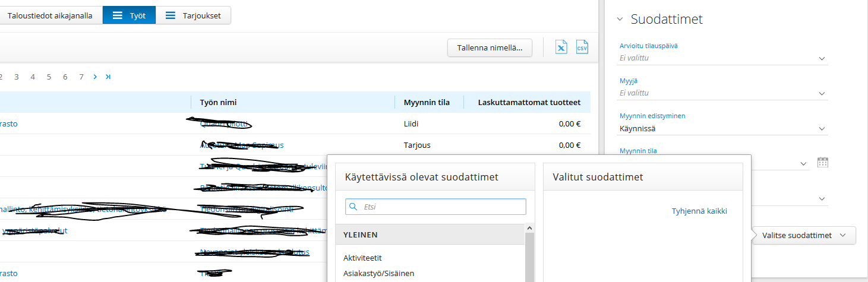
Task: Click Tyhjennä kaikki link
Action: 699,211
